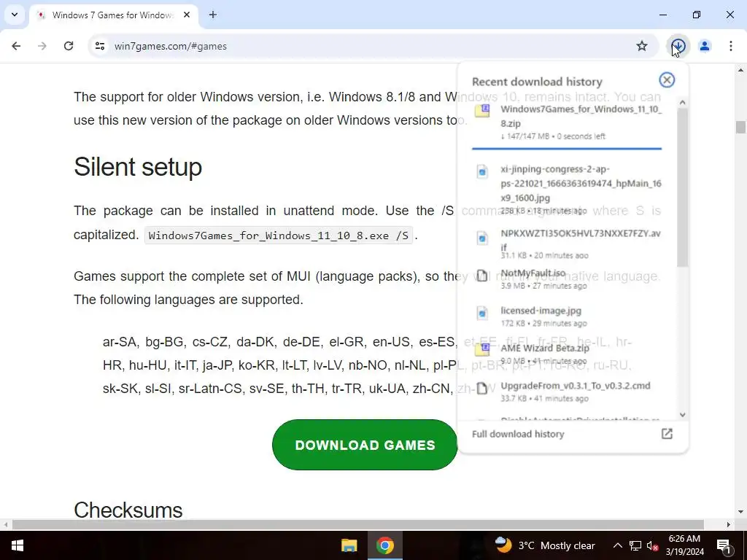Open Full download history link
The height and width of the screenshot is (560, 747).
tap(518, 434)
